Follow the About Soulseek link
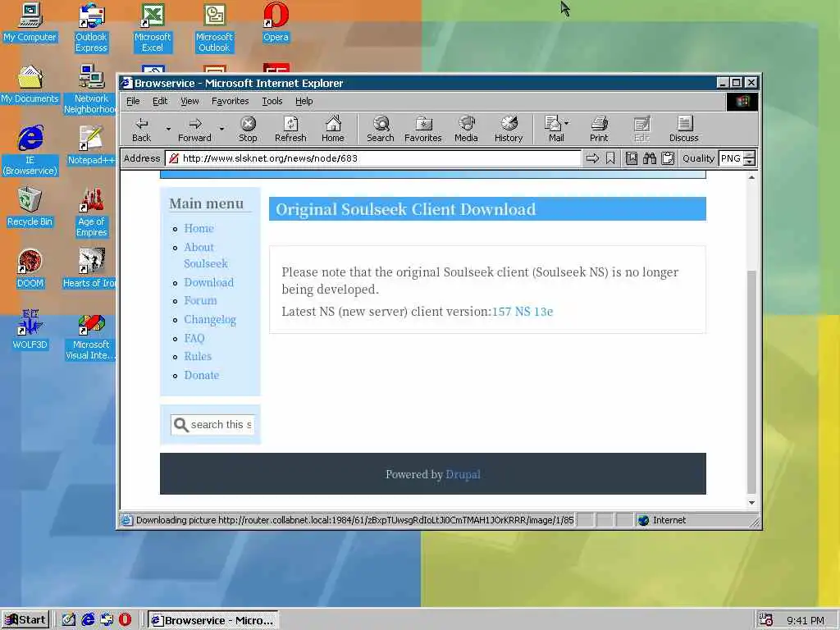This screenshot has height=630, width=840. pyautogui.click(x=206, y=256)
